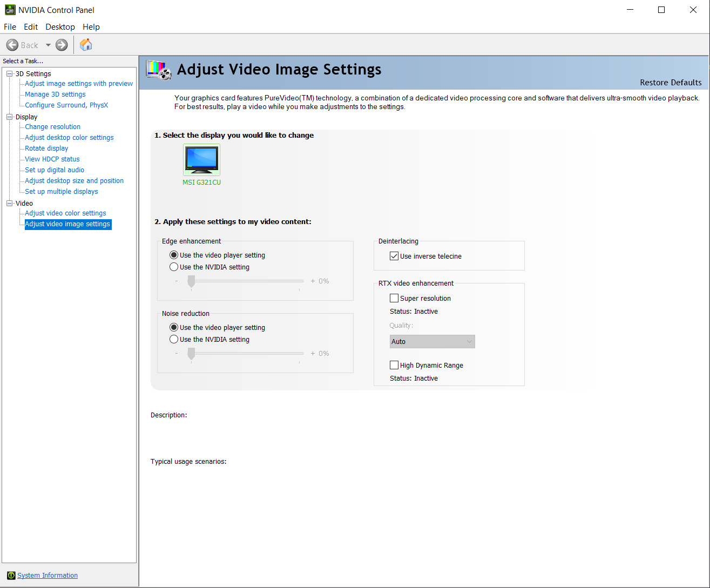Click the Edge enhancement 0% value

(x=323, y=281)
